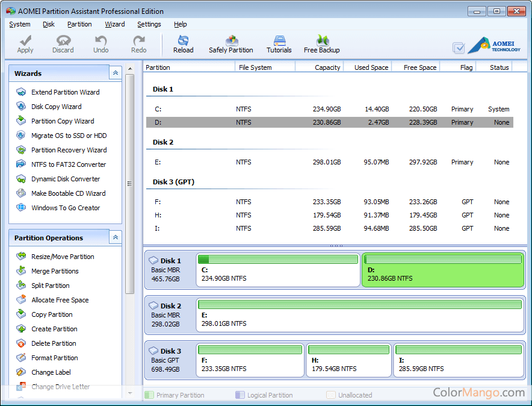This screenshot has width=532, height=406.
Task: Open the Disk menu
Action: 49,24
